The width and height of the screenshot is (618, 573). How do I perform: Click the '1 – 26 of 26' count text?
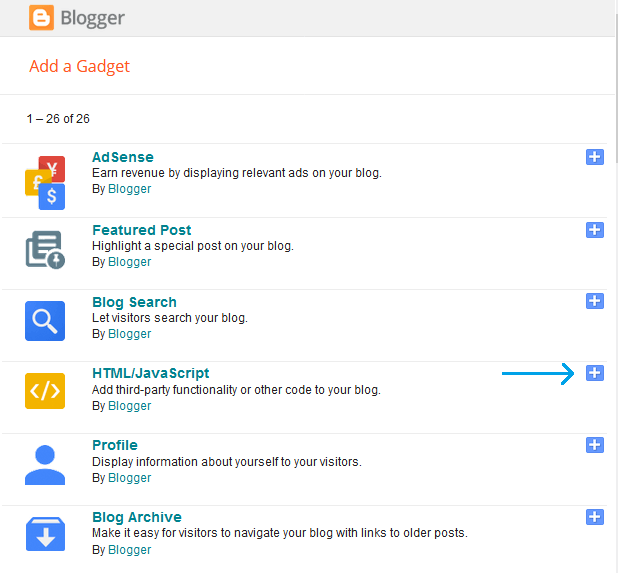[x=58, y=119]
